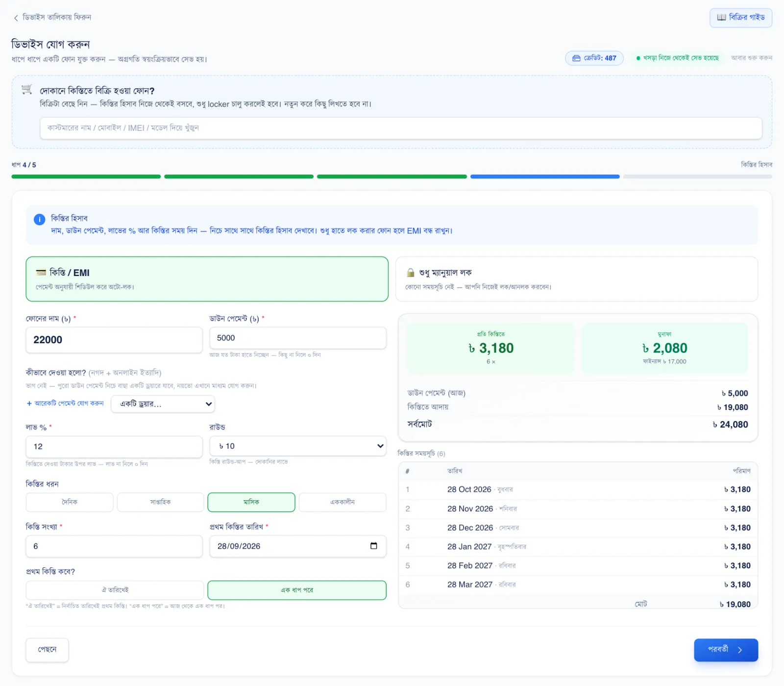784x686 pixels.
Task: Click the card icon on কিস্তি / EMI card
Action: point(41,273)
